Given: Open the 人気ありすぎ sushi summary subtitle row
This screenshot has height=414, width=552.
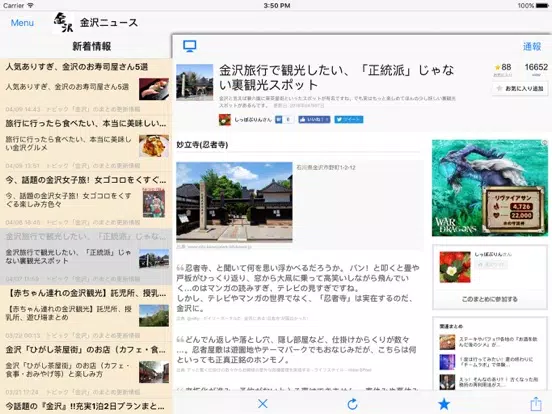Looking at the screenshot, I should pyautogui.click(x=67, y=87).
